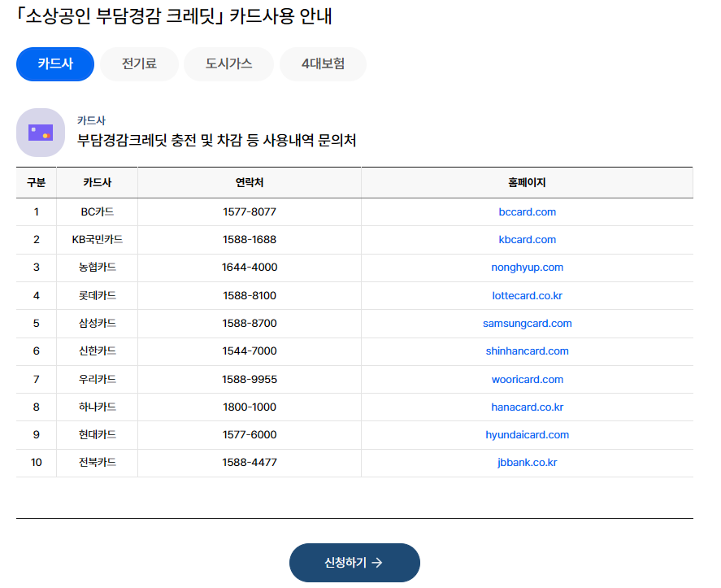Click the 1588-4477 contact cell
The height and width of the screenshot is (588, 721).
point(250,463)
